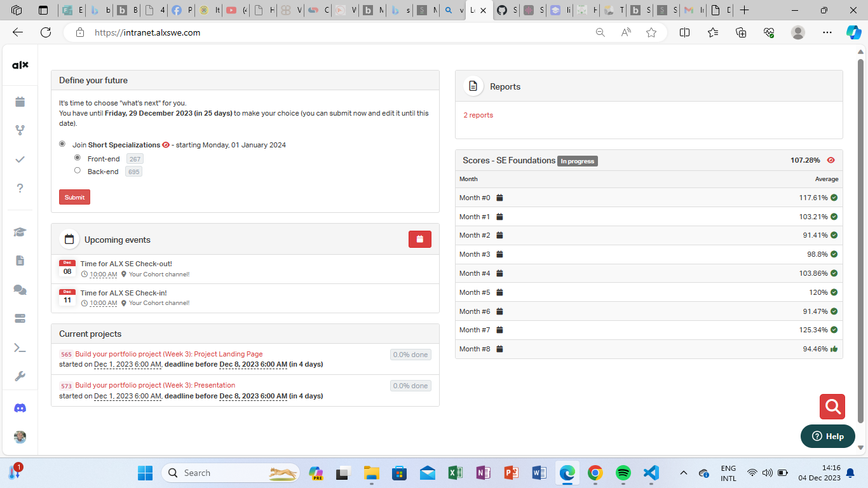This screenshot has height=488, width=868.
Task: Open the graduation cap icon in the sidebar
Action: [20, 232]
